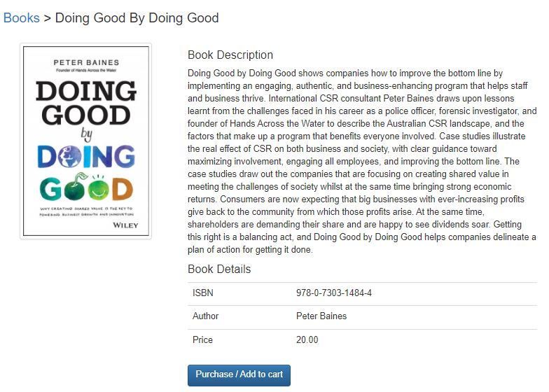Viewport: 549px width, 392px height.
Task: Click the book description paragraph text
Action: pos(362,161)
